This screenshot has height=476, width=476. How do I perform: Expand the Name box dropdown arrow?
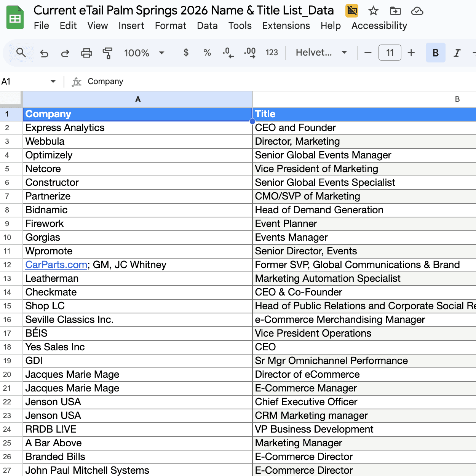coord(53,81)
